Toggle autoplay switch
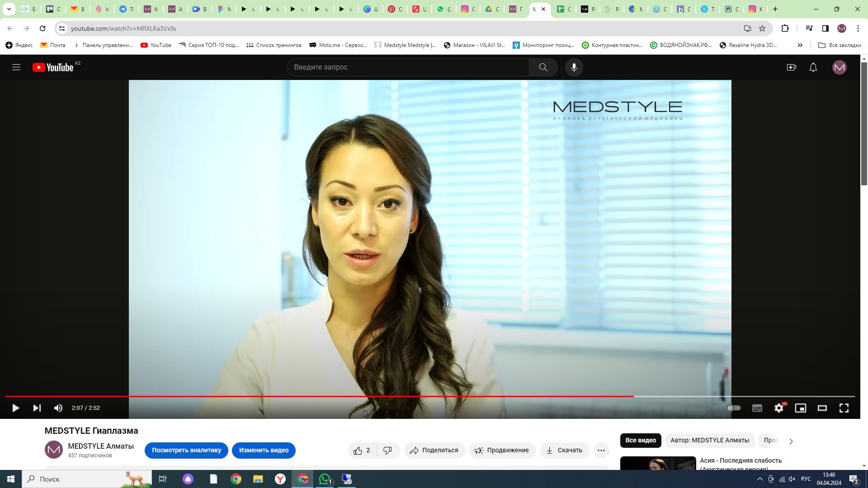 tap(733, 408)
